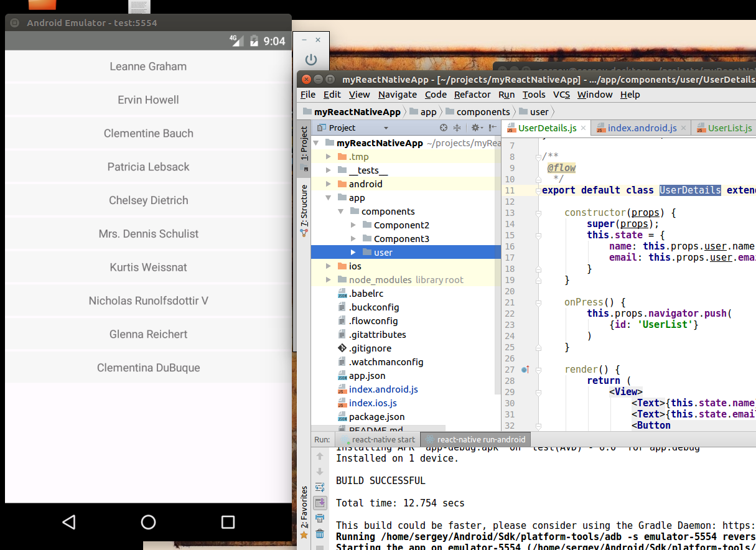Clear Run console with the trash icon
The image size is (756, 550).
pyautogui.click(x=320, y=534)
